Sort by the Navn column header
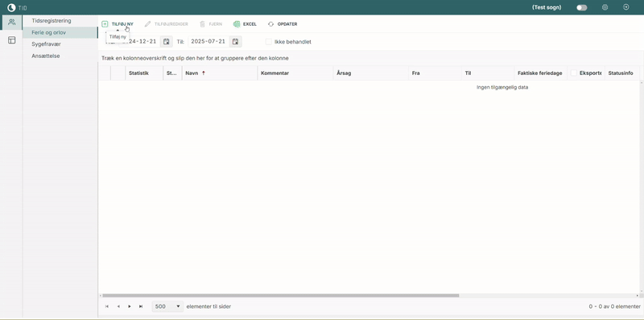644x320 pixels. (x=220, y=73)
